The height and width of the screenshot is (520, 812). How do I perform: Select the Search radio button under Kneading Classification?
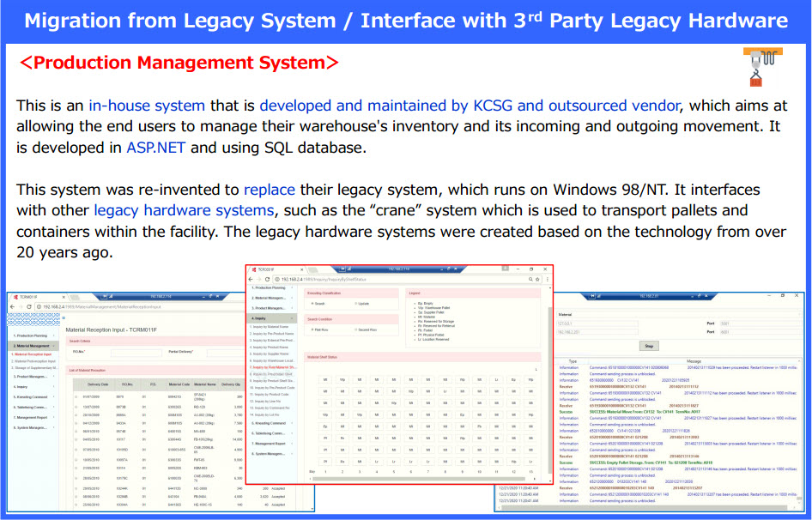(x=312, y=304)
